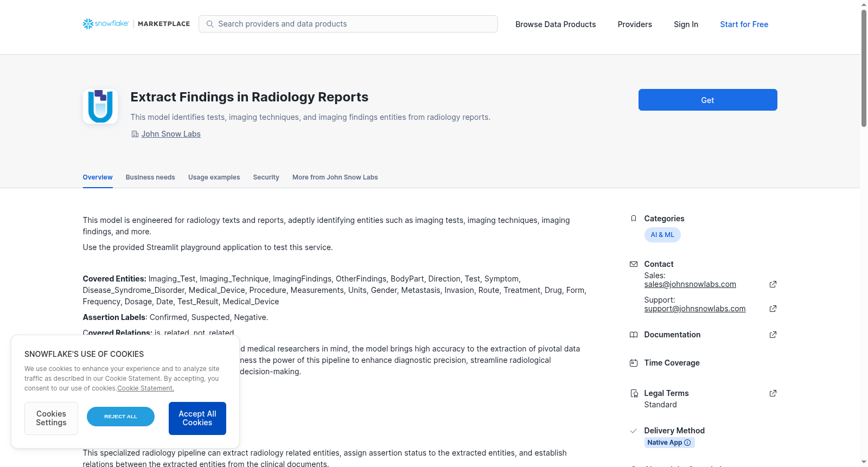The width and height of the screenshot is (868, 467).
Task: Click the Delivery Method label
Action: (674, 431)
